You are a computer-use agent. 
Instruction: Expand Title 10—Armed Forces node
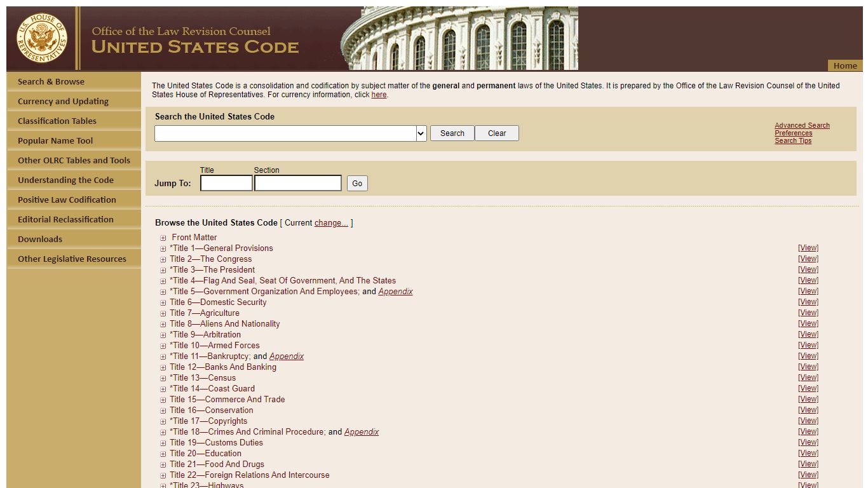pos(163,346)
